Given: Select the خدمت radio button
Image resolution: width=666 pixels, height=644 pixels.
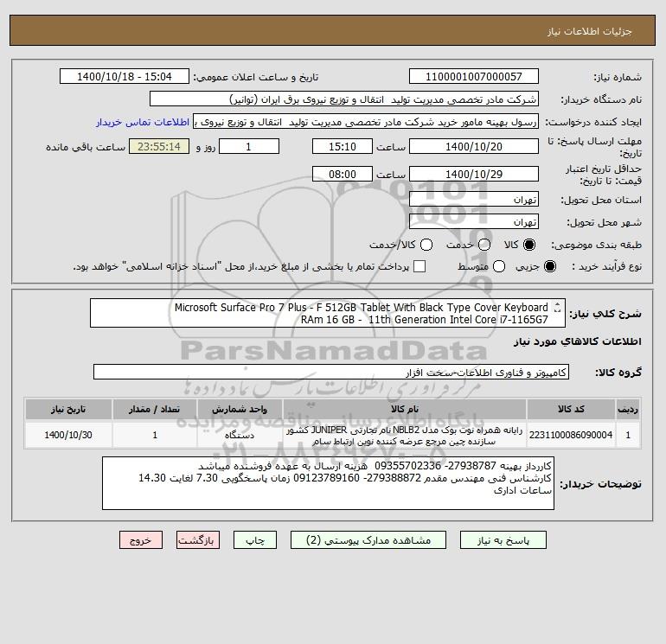Looking at the screenshot, I should point(484,245).
